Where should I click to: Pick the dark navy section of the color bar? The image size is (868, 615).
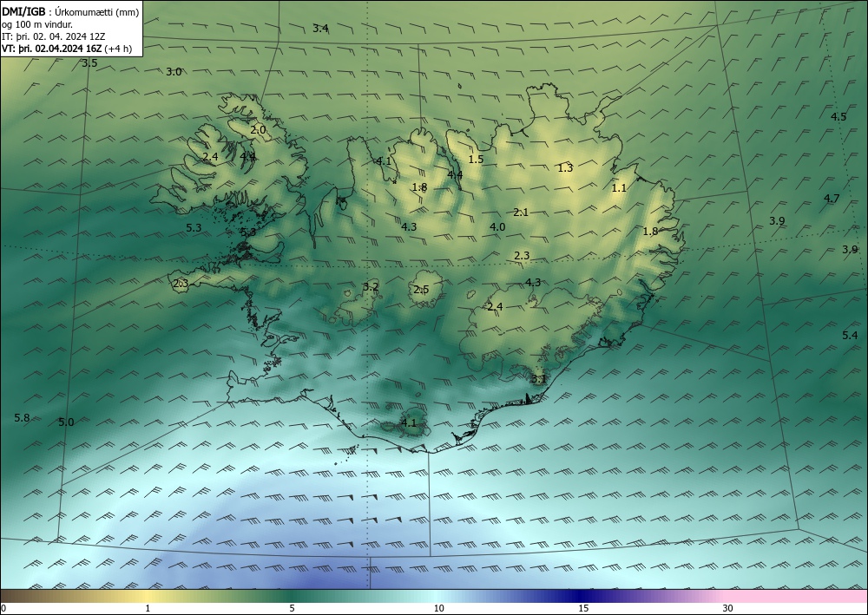click(582, 596)
